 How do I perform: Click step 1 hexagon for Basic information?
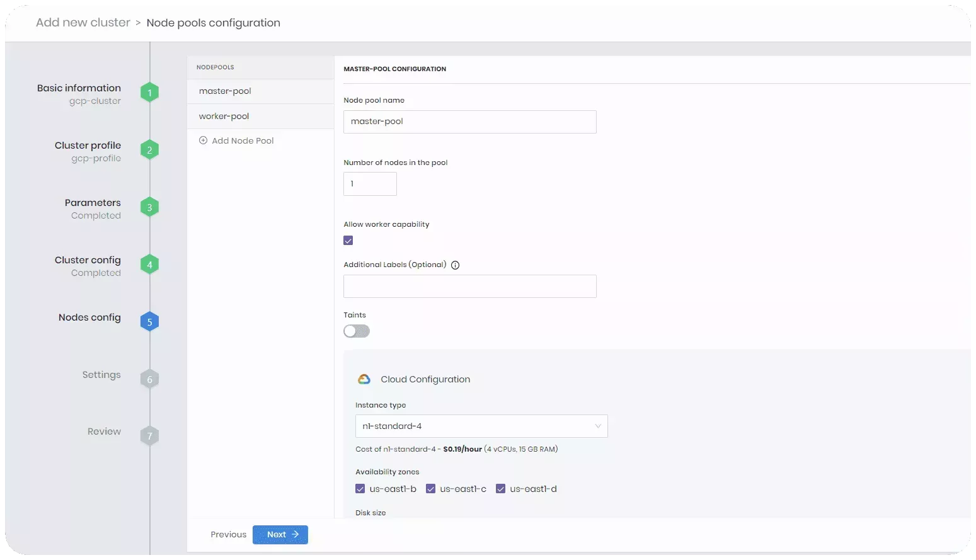pos(149,93)
